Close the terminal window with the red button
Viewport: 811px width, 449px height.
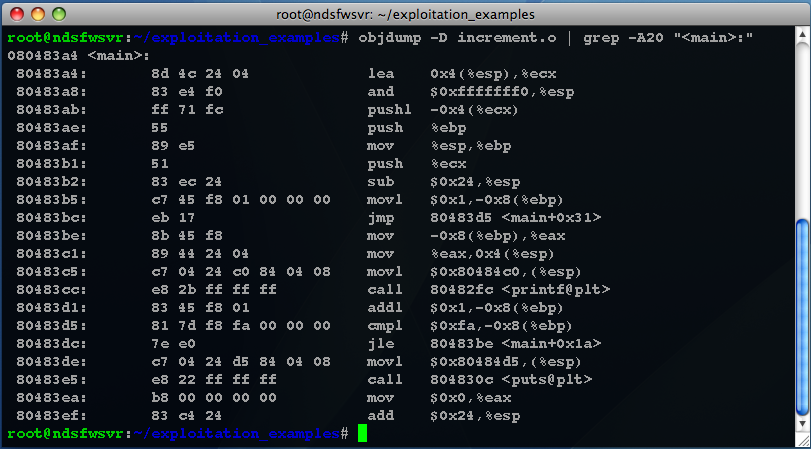pos(17,14)
